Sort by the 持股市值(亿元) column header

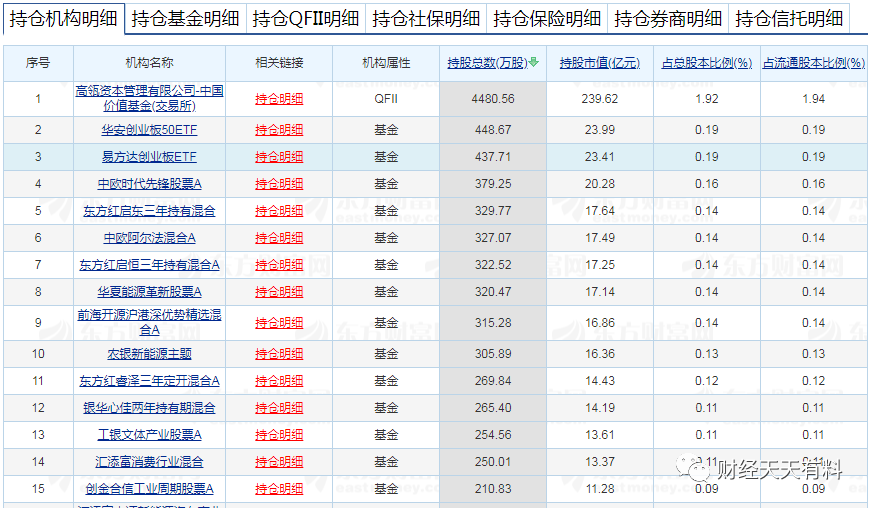tap(599, 63)
